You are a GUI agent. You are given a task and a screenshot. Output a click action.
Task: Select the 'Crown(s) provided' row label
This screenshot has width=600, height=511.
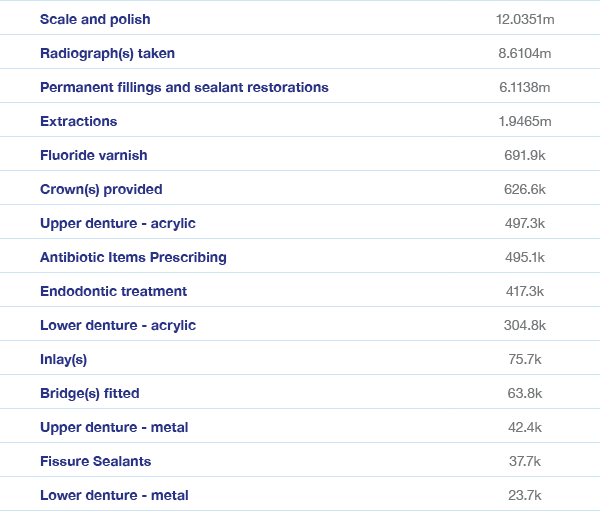tap(101, 189)
